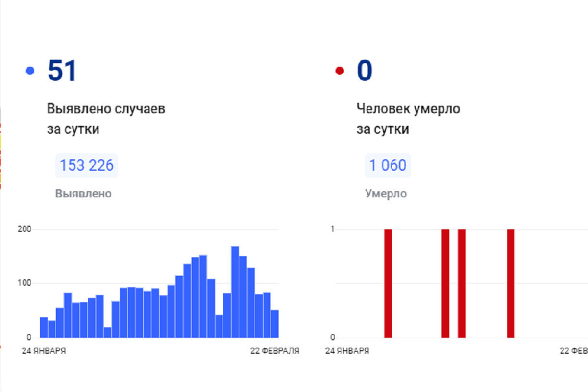Click the 'Человек умерло за сутки' label
The image size is (588, 392).
(x=408, y=119)
